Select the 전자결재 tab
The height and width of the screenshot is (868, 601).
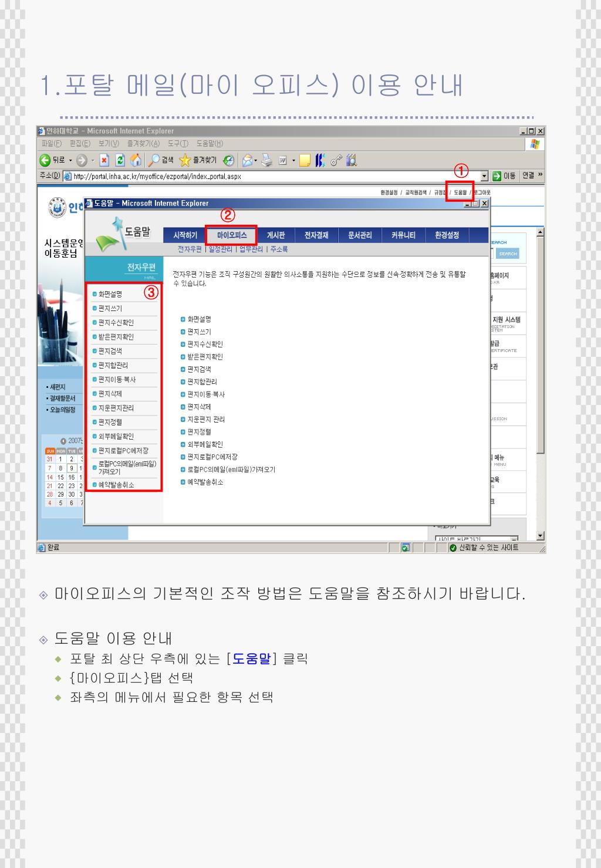(x=316, y=235)
